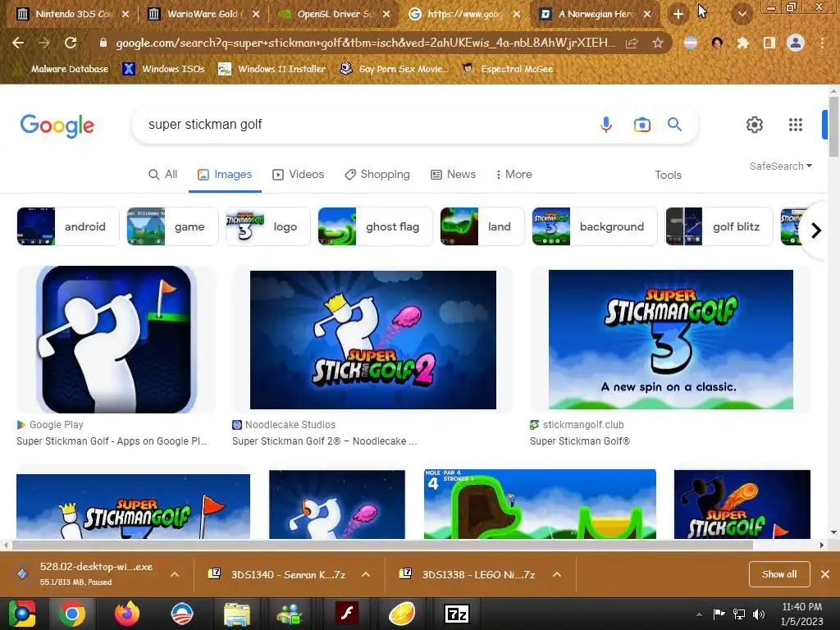Open options for 3DS1340 Senran download

click(366, 574)
